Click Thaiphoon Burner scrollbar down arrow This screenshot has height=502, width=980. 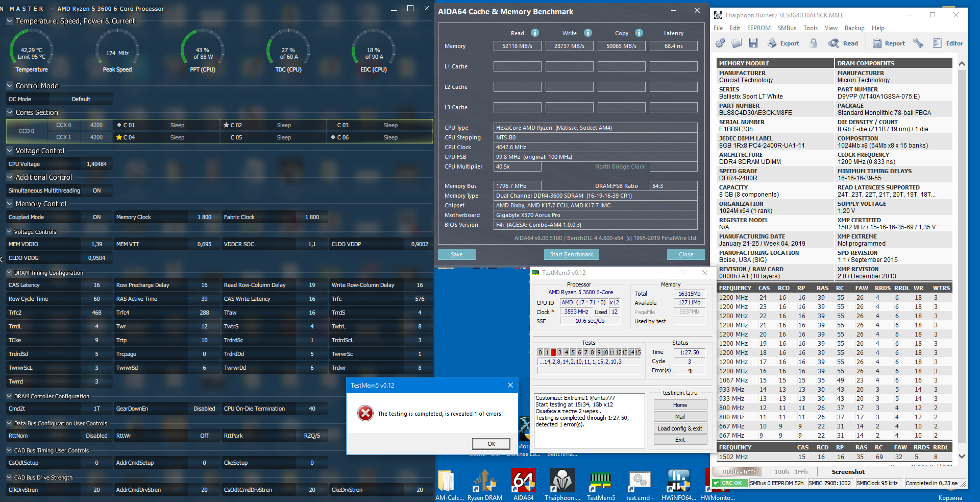[962, 456]
